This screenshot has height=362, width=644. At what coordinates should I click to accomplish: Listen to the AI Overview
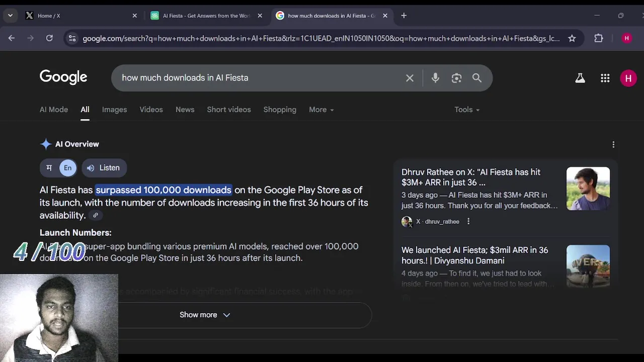click(x=104, y=168)
